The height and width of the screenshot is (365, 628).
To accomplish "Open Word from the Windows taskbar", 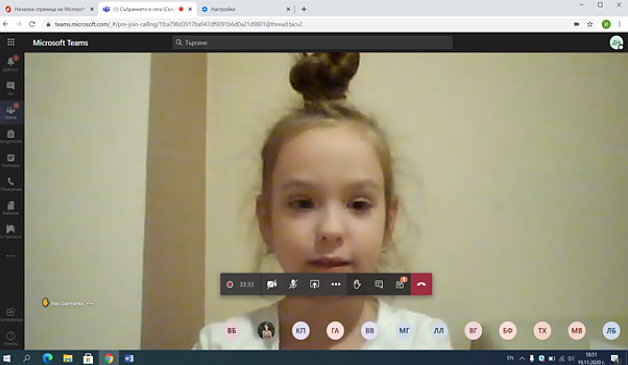I will (129, 359).
